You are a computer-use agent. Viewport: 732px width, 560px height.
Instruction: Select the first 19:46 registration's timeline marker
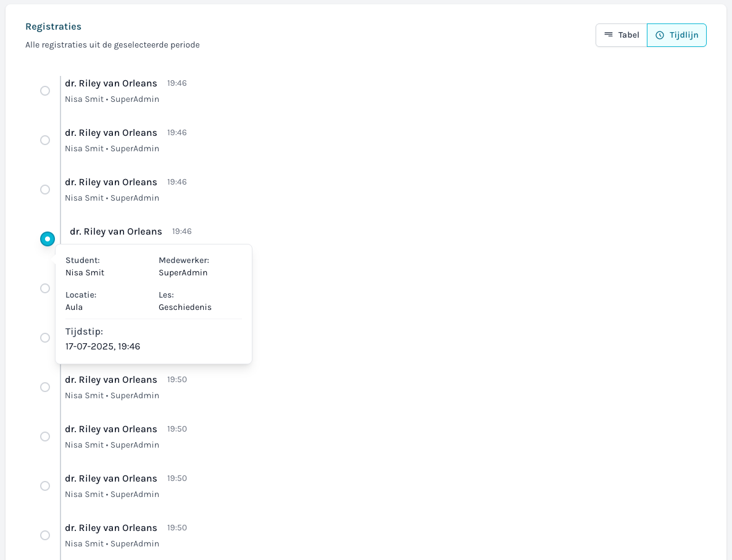[44, 90]
